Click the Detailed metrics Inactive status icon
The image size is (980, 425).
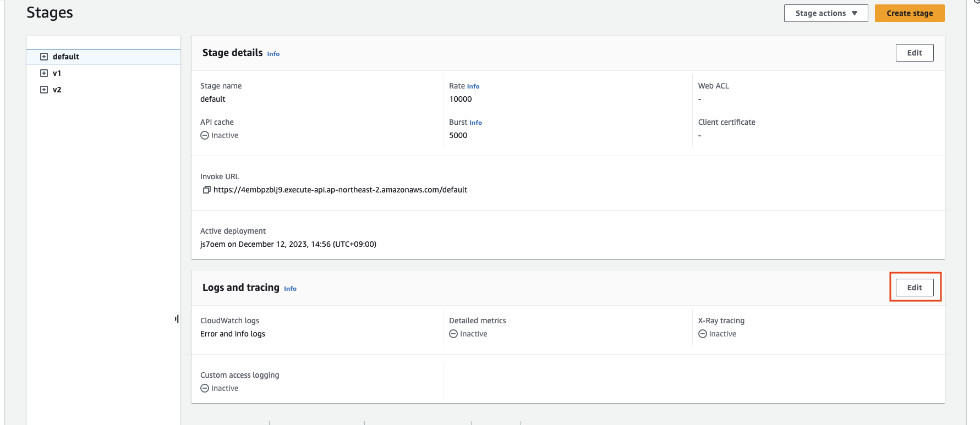(453, 334)
